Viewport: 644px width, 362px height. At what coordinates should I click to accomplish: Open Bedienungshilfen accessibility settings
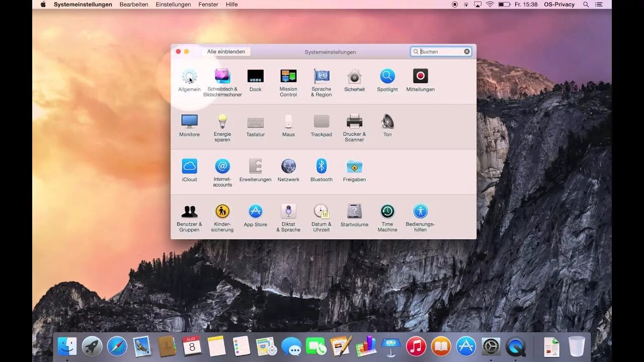coord(421,218)
